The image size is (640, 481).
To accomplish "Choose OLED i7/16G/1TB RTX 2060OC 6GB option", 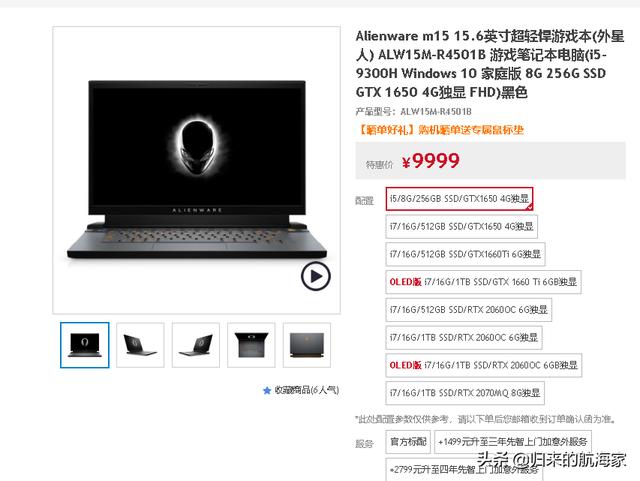I will 484,365.
